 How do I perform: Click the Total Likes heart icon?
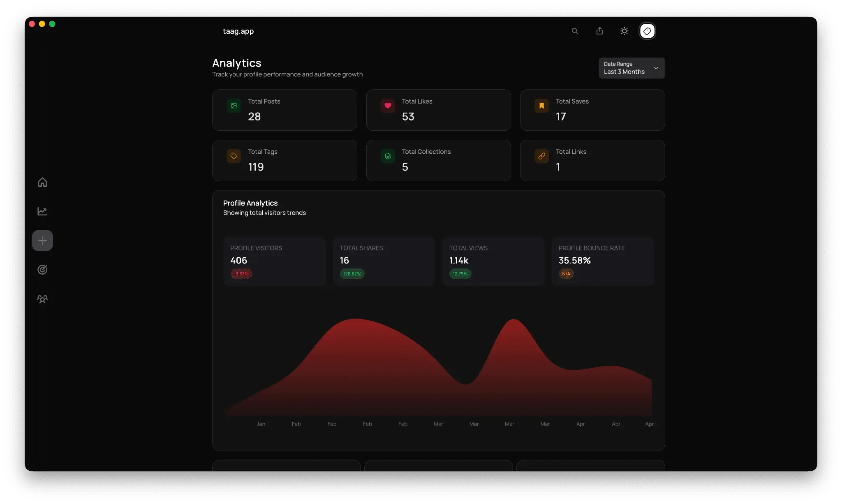tap(388, 106)
